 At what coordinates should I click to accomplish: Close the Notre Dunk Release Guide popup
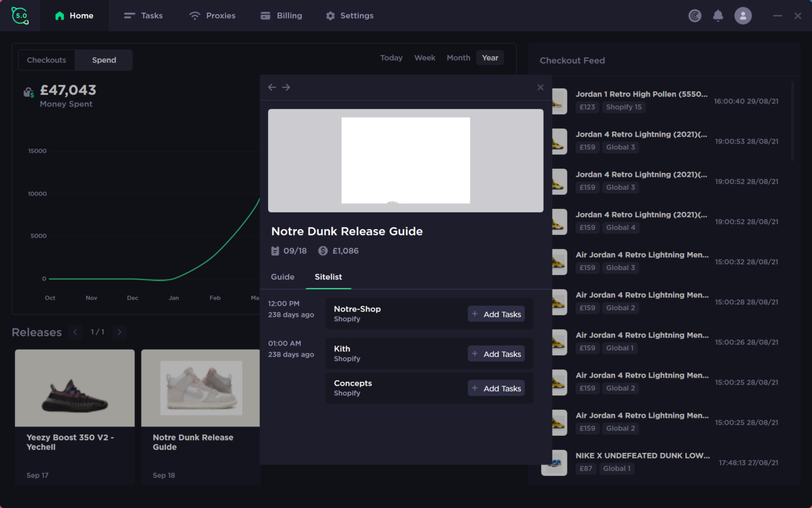point(540,87)
